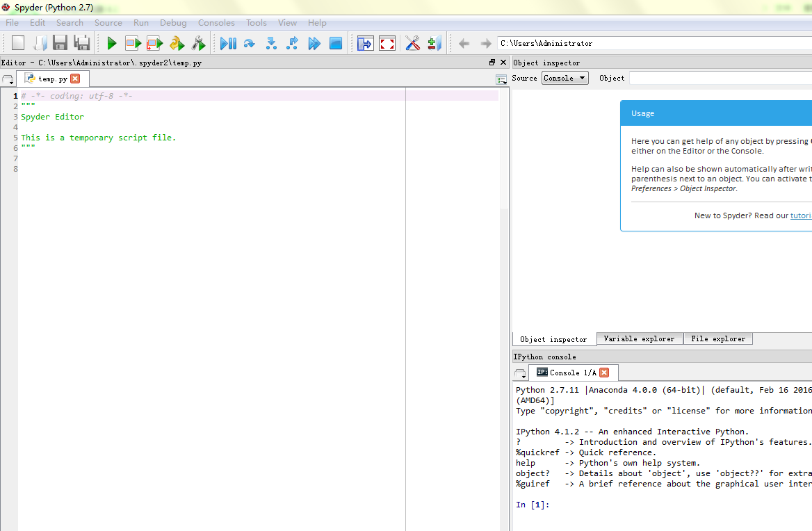This screenshot has width=812, height=531.
Task: Run selection icon with Python logo
Action: point(177,43)
